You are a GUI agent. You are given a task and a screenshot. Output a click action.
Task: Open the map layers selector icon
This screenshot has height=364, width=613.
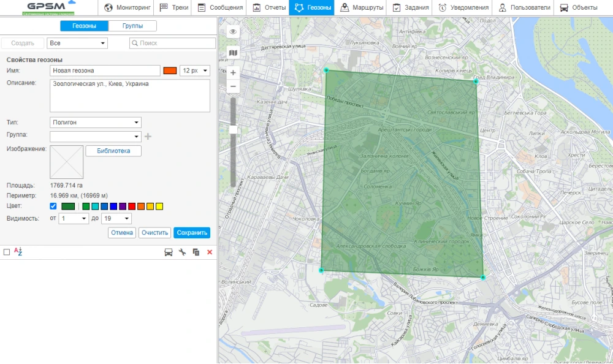(233, 53)
